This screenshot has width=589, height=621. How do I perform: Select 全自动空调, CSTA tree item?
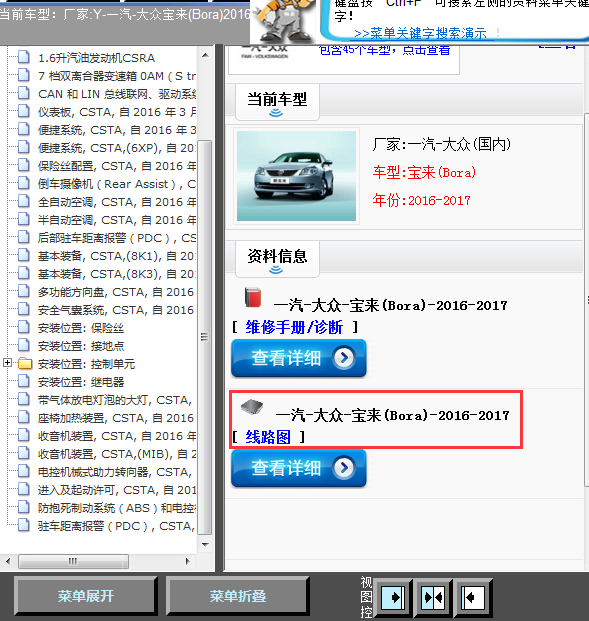pos(117,202)
